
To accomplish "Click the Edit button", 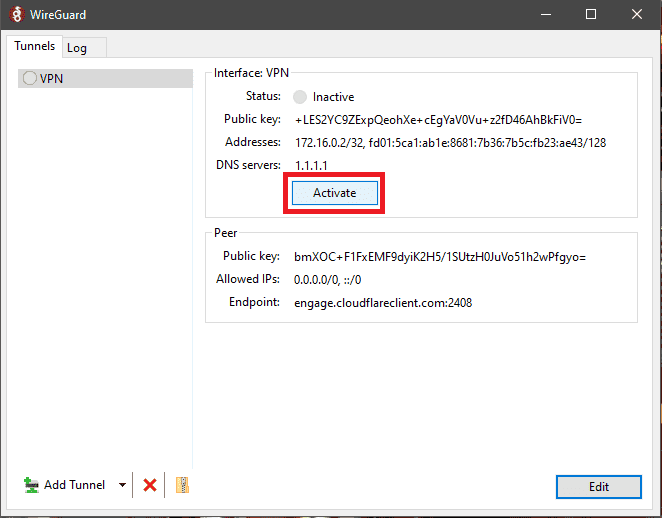I will (599, 487).
